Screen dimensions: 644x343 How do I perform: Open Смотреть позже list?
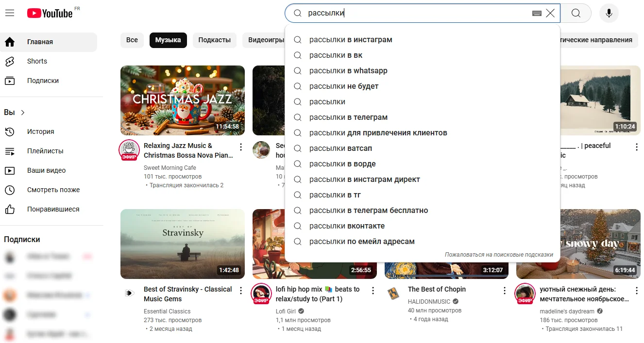pos(53,190)
